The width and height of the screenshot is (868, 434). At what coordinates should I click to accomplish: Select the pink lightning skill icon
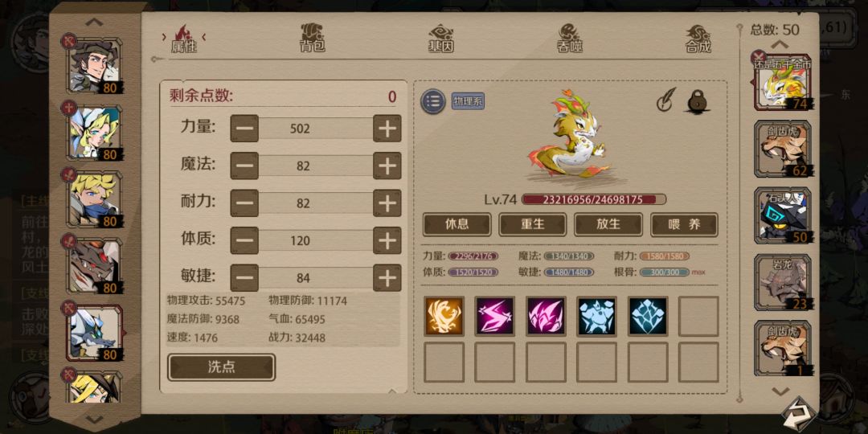pos(495,316)
